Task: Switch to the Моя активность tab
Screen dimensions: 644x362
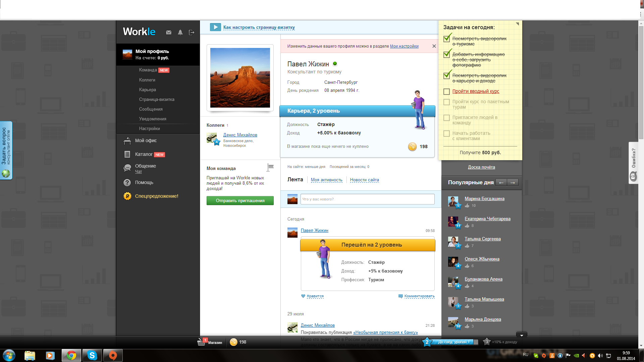Action: point(327,180)
